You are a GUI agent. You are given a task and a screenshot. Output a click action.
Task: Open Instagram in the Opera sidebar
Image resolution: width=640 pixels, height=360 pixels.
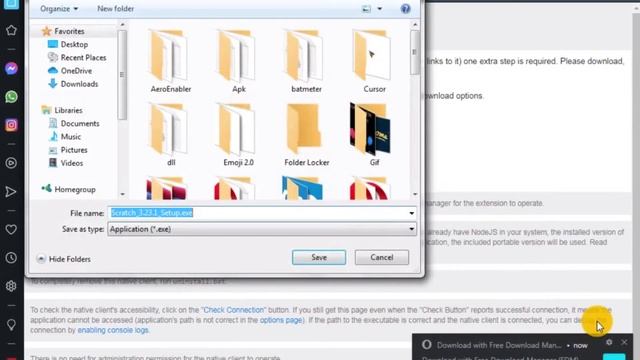click(x=11, y=125)
